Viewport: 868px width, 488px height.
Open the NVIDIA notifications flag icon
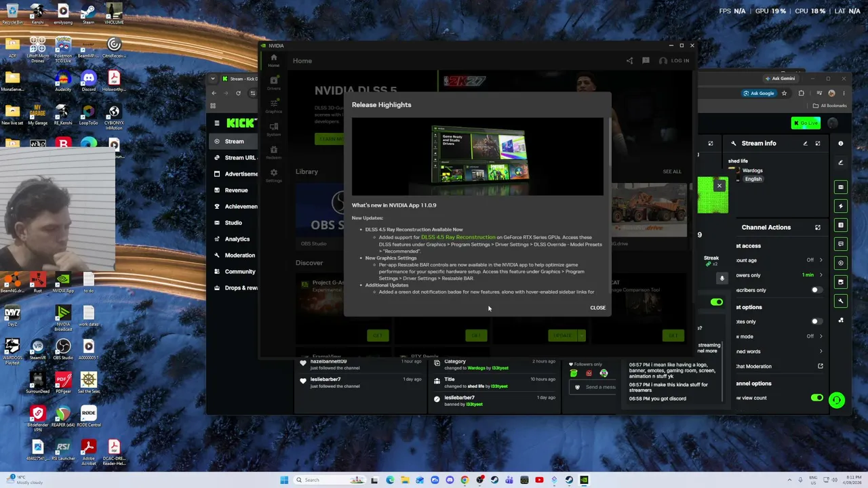pos(646,60)
